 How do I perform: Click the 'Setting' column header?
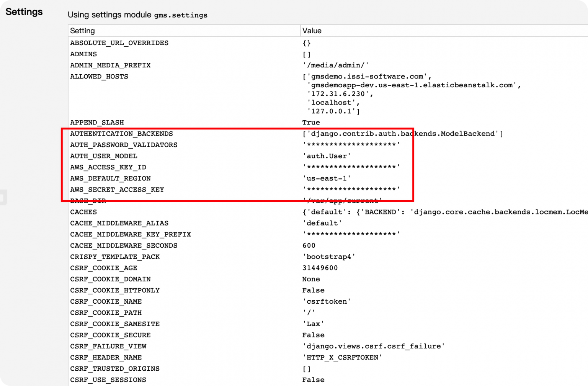82,31
